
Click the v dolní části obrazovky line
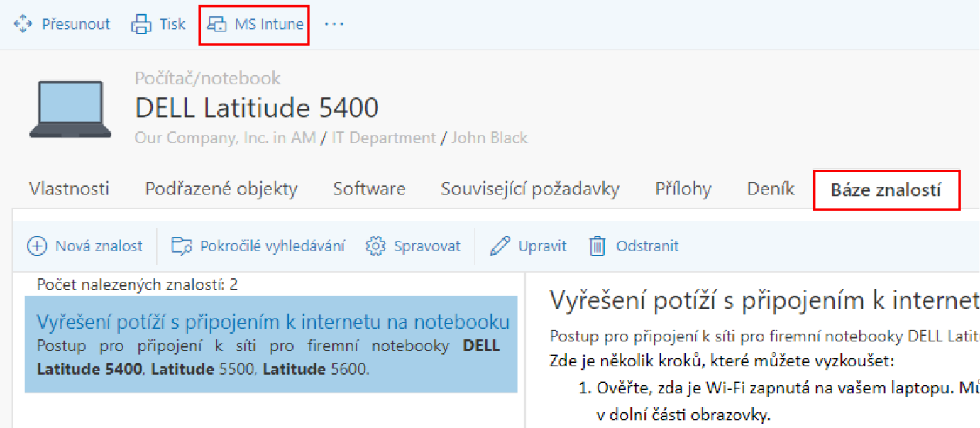[x=682, y=415]
